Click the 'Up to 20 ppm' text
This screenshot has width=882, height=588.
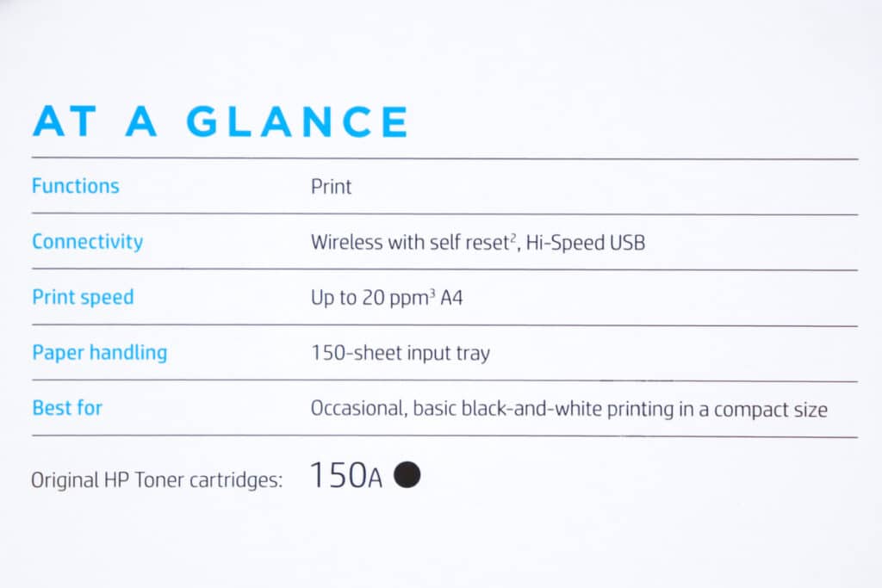tap(368, 299)
